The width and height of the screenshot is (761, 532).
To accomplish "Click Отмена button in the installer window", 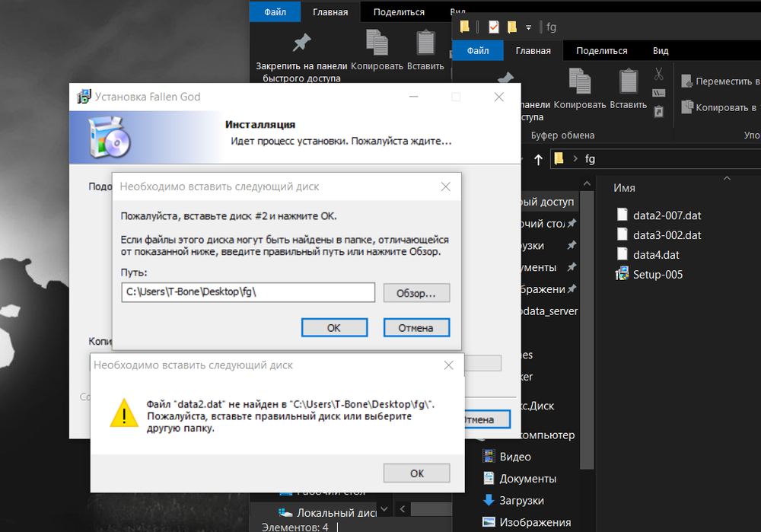I will pyautogui.click(x=487, y=419).
